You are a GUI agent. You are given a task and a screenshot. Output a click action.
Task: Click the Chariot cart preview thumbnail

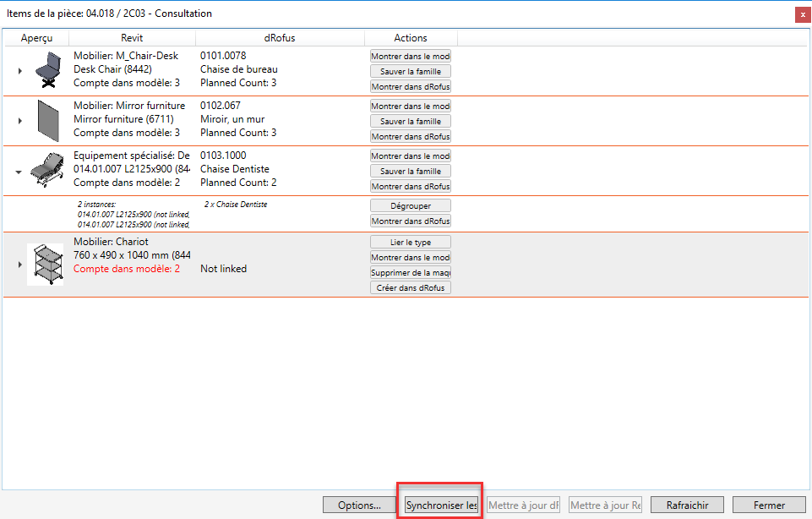[45, 264]
